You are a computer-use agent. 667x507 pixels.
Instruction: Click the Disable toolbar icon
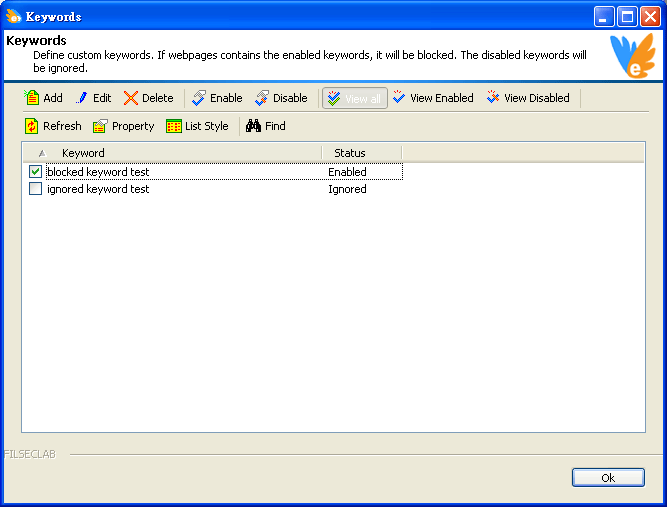pyautogui.click(x=262, y=98)
